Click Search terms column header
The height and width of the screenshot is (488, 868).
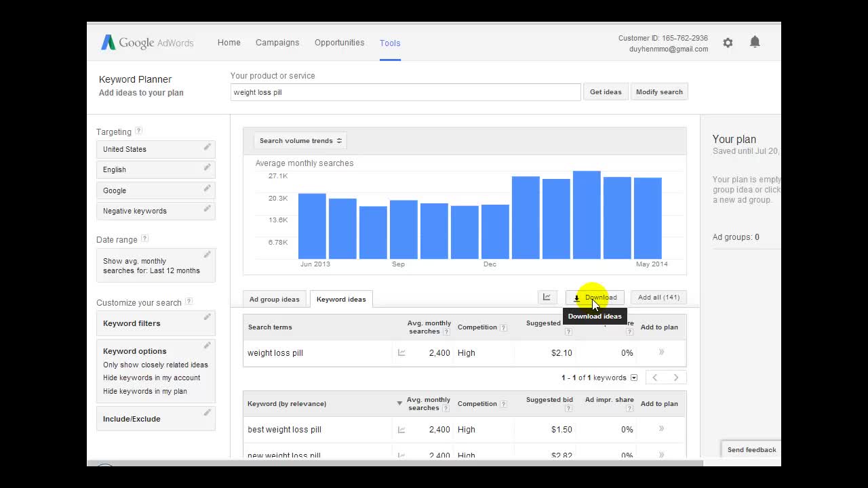click(270, 327)
